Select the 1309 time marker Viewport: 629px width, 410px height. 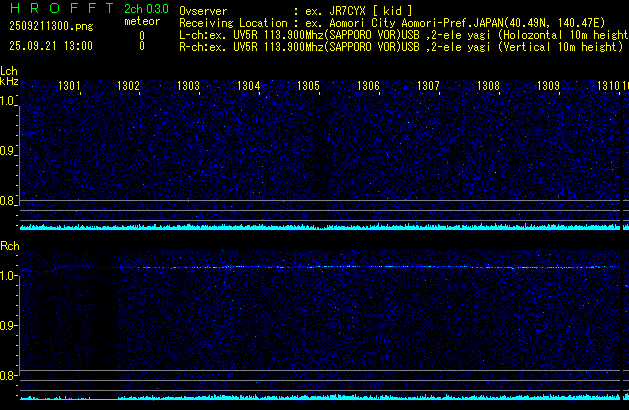[x=549, y=87]
